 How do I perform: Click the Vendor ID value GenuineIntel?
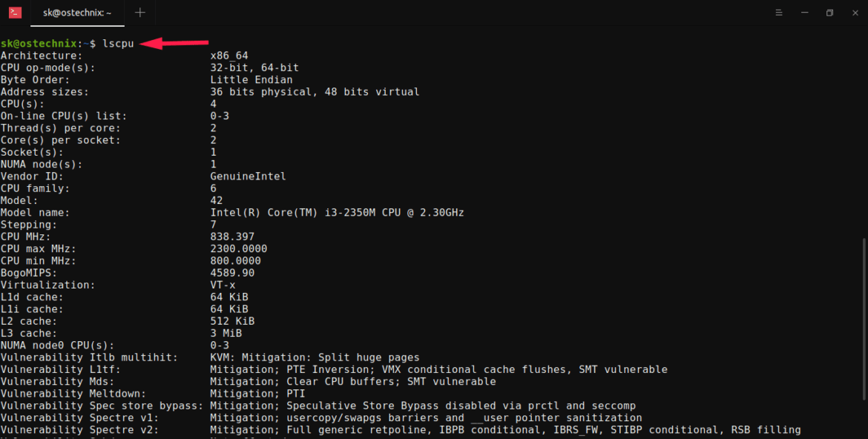coord(248,176)
